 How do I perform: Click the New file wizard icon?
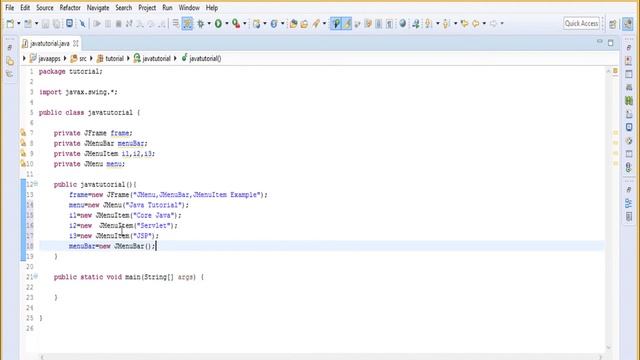(10, 24)
